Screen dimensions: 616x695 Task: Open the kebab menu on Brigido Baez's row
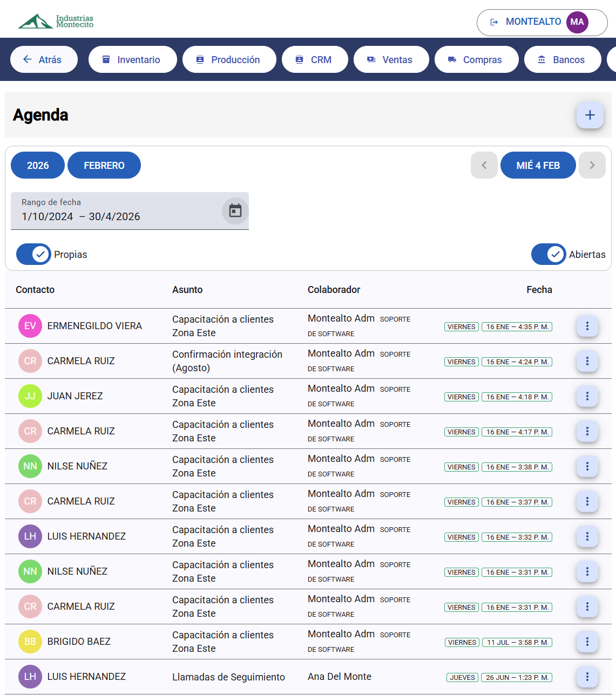[x=587, y=642]
